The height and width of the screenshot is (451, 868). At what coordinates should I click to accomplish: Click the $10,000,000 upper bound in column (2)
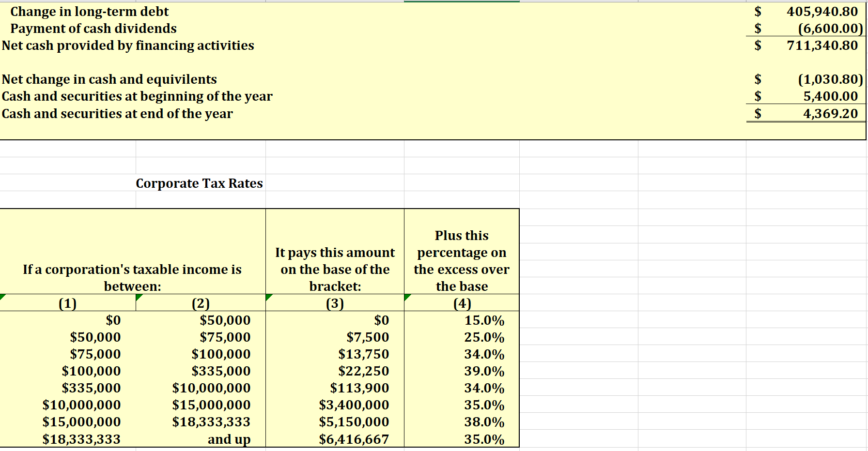[x=212, y=388]
